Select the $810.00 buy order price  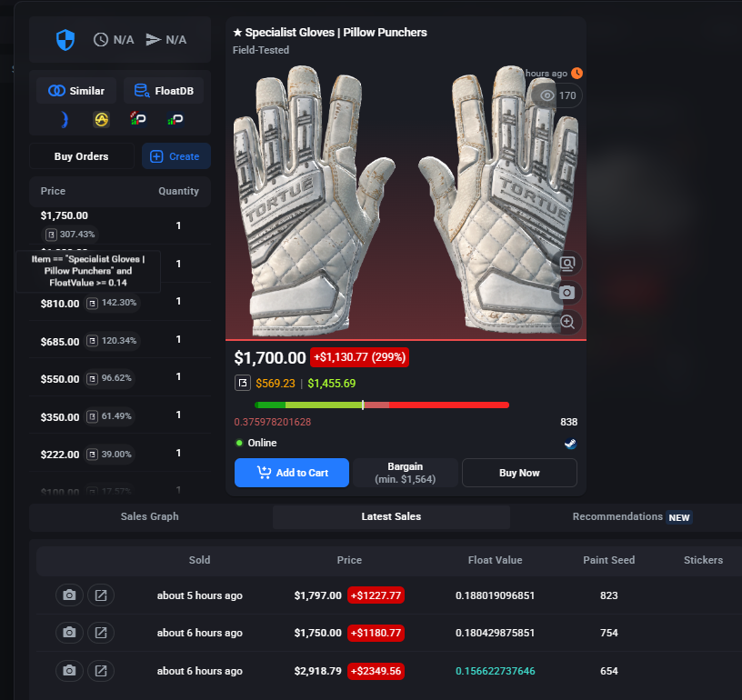60,303
